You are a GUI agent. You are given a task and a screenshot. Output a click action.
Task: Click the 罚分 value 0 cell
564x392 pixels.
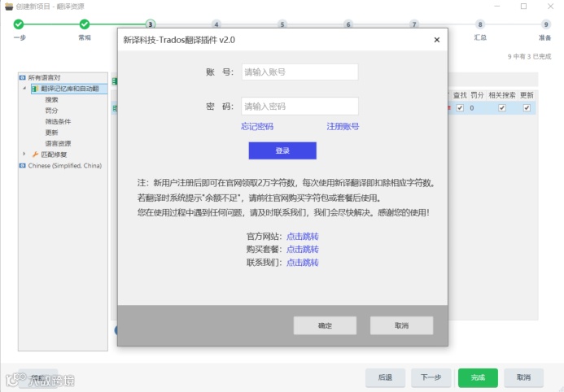[472, 108]
